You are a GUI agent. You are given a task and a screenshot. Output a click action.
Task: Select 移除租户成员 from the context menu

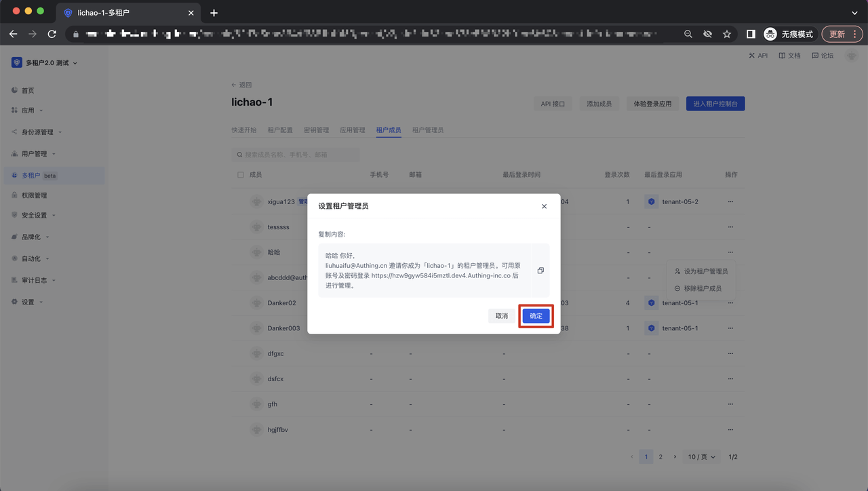[x=702, y=288]
